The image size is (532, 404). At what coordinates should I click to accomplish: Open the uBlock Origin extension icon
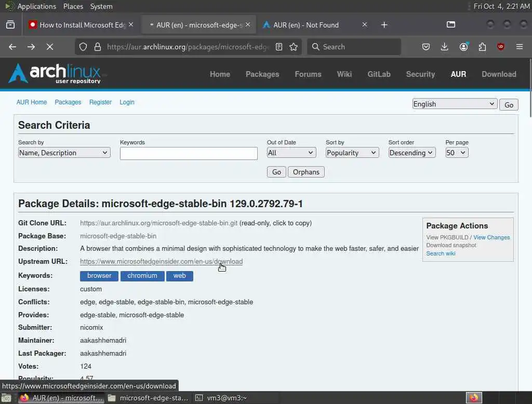501,47
